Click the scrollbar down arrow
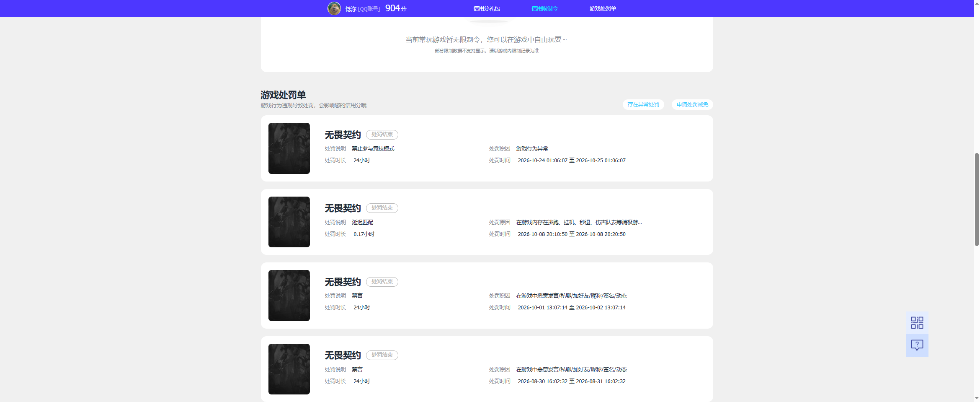This screenshot has width=980, height=402. point(977,398)
